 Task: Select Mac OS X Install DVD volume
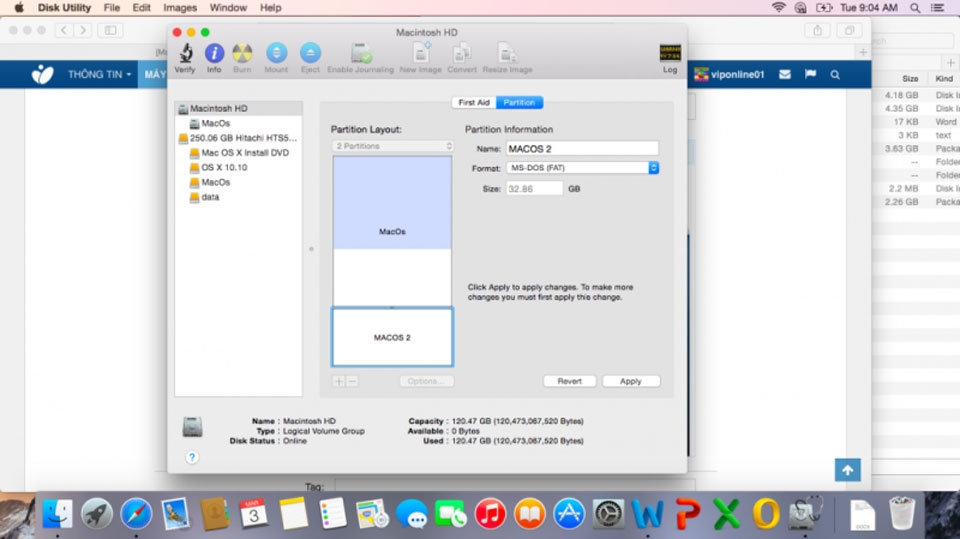[239, 153]
